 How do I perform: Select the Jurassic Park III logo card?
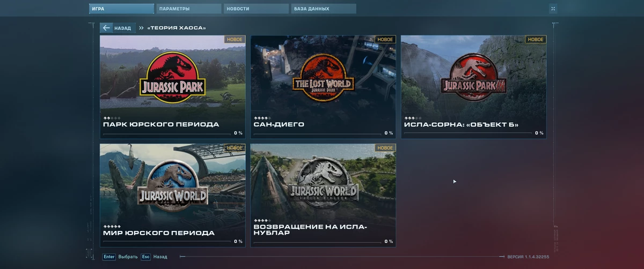(x=473, y=87)
